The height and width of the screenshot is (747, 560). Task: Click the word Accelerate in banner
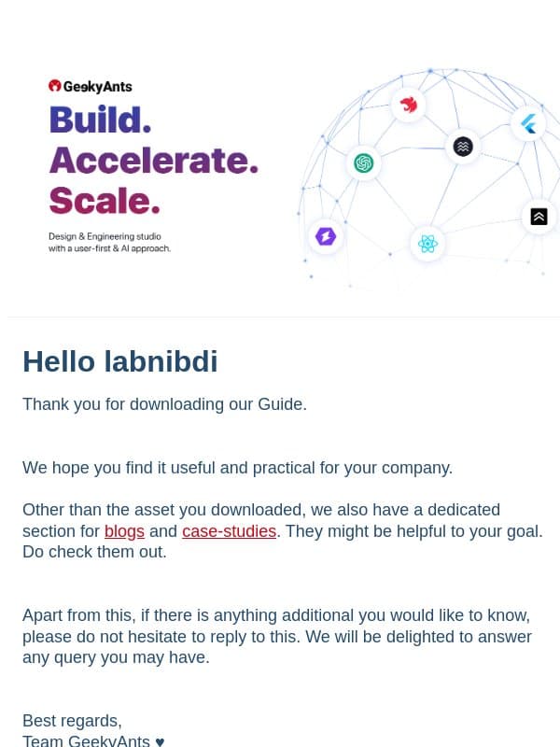154,160
